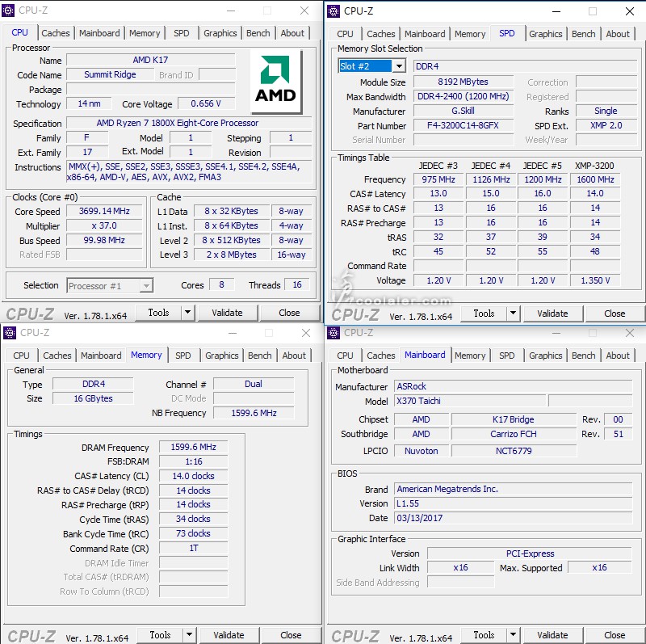Viewport: 646px width, 644px height.
Task: Click the Tools button in the SPD window
Action: click(484, 314)
